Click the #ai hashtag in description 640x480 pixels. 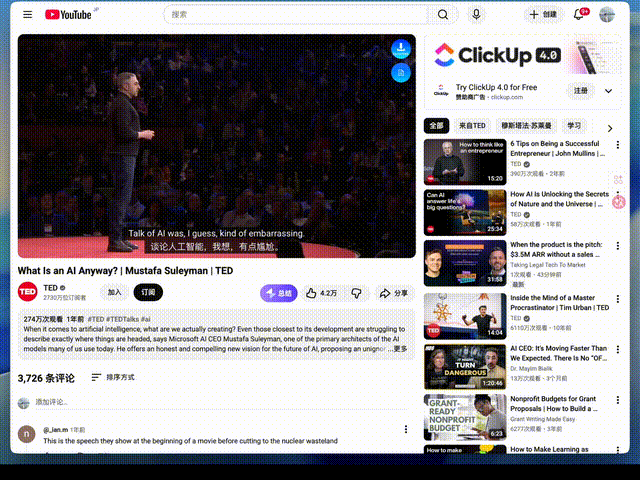(146, 319)
